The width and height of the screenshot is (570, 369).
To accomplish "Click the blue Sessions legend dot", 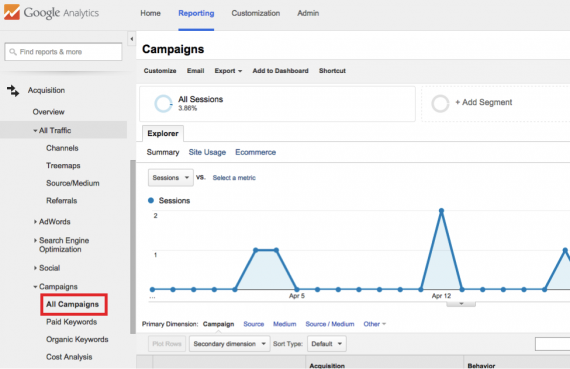I will [151, 200].
